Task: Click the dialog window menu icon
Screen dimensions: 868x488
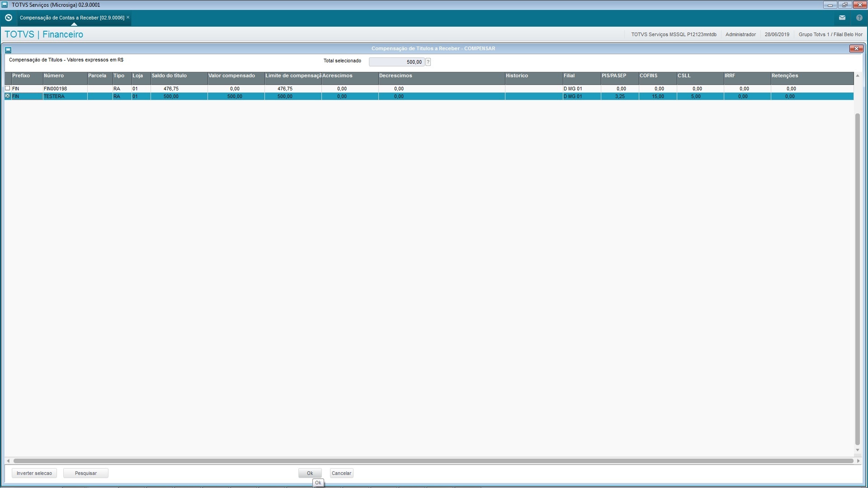Action: pos(8,50)
